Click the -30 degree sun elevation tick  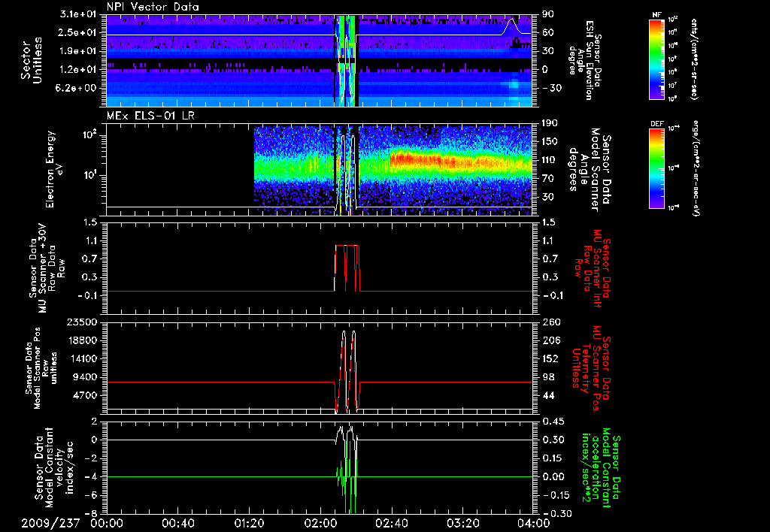(551, 88)
